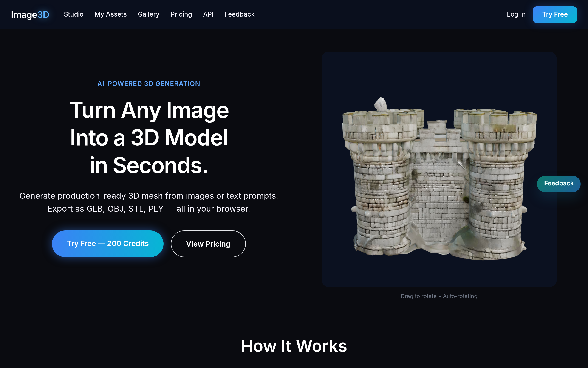Open Feedback in the top navigation
Screen dimensions: 588x368
[x=239, y=14]
